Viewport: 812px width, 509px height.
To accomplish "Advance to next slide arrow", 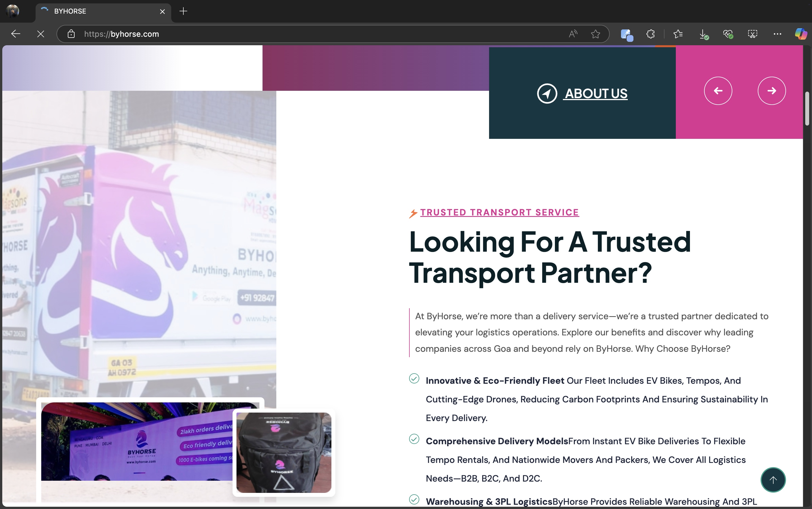I will point(772,90).
